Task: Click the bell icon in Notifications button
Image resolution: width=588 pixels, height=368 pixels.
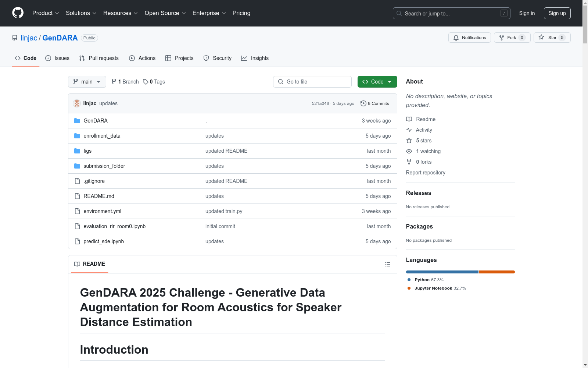Action: point(456,38)
